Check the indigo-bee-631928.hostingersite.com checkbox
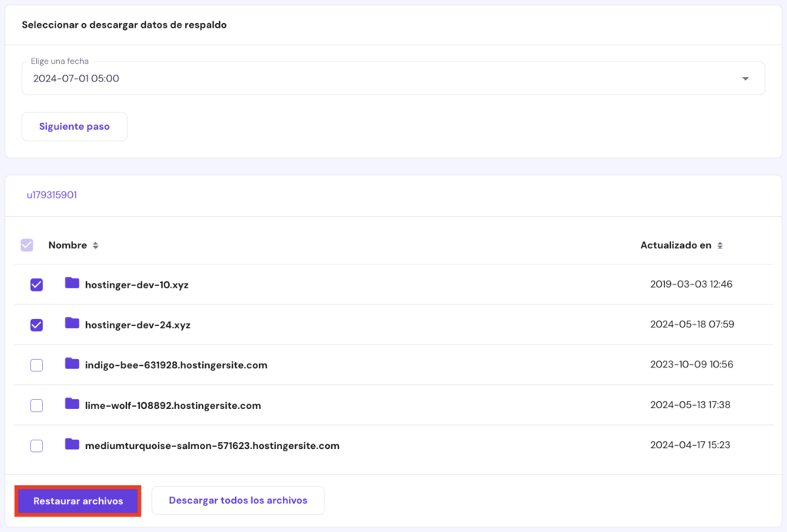 point(36,365)
